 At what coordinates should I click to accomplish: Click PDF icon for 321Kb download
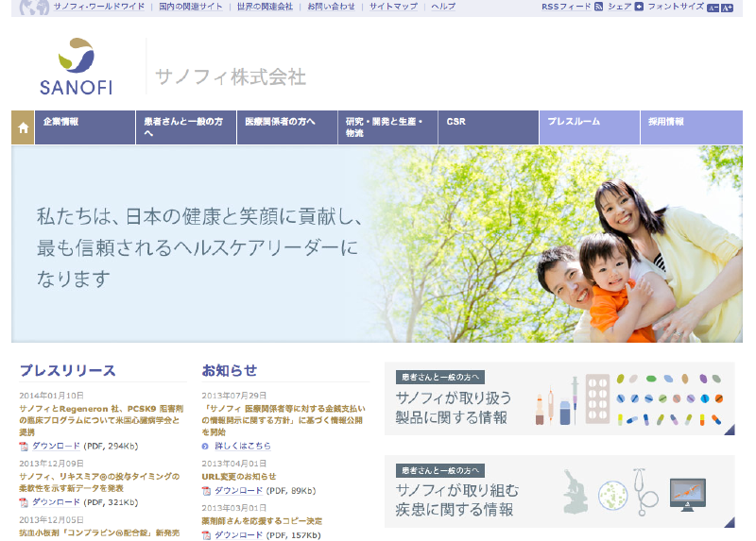tap(24, 503)
